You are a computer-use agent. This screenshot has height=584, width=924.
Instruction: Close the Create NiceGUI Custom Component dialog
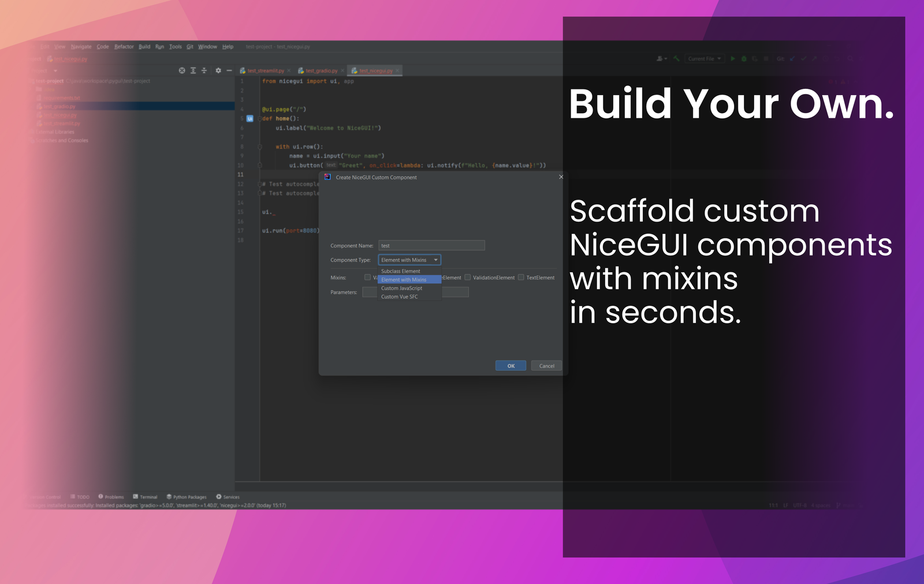[561, 177]
